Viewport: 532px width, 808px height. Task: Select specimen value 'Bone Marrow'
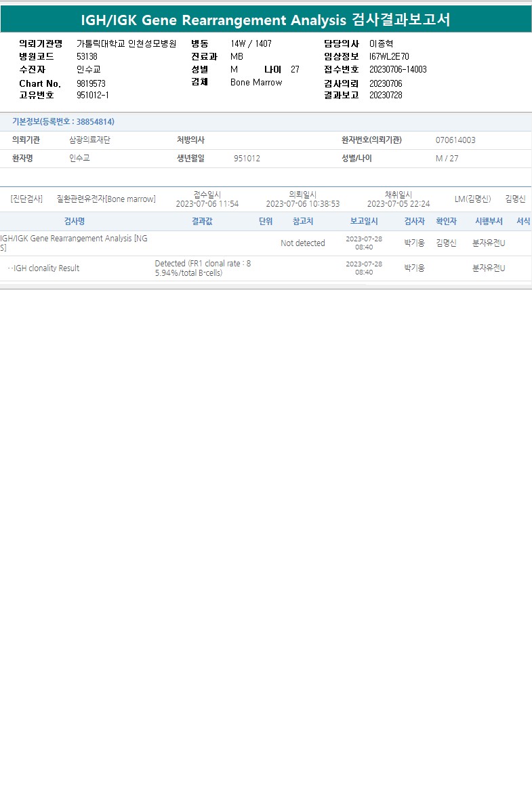[256, 83]
